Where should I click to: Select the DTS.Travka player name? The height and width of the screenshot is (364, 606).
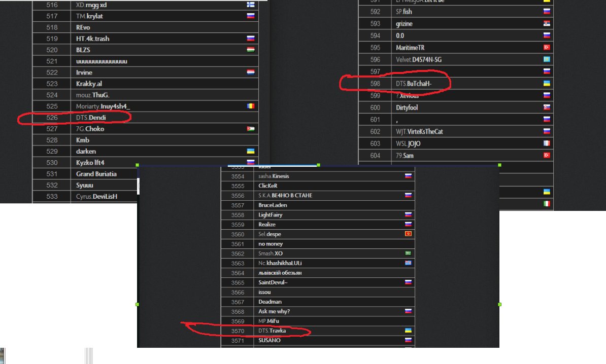tap(272, 331)
